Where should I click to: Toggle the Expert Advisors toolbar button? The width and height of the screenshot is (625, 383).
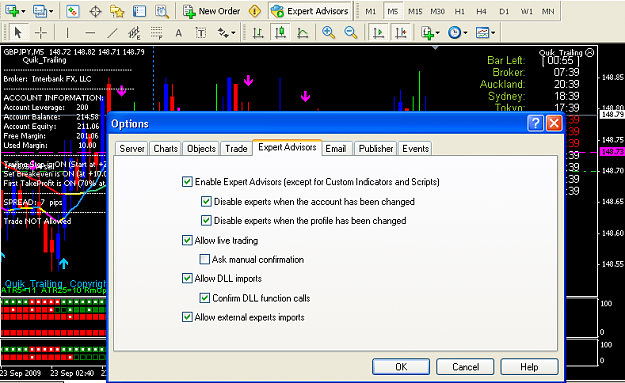[x=310, y=11]
